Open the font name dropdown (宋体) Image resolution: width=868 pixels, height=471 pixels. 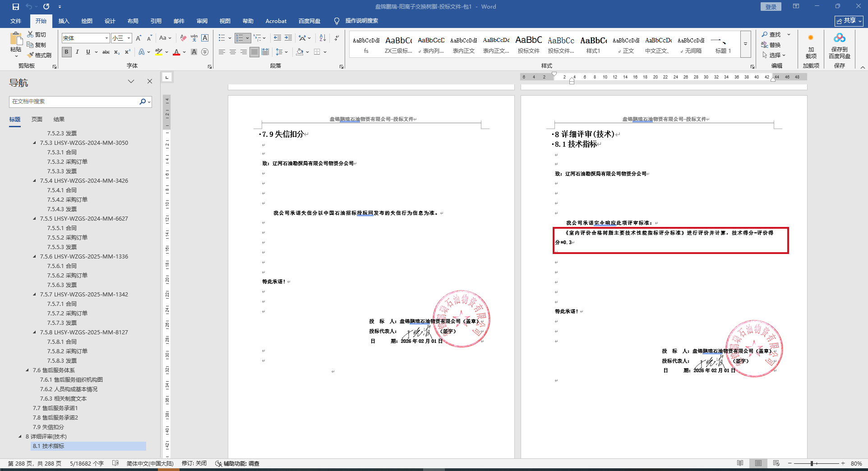pos(106,38)
